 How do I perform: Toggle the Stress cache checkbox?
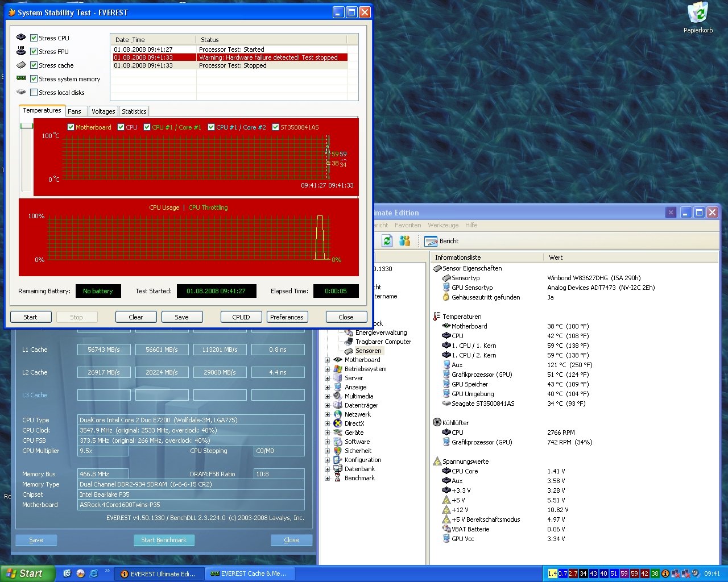34,65
